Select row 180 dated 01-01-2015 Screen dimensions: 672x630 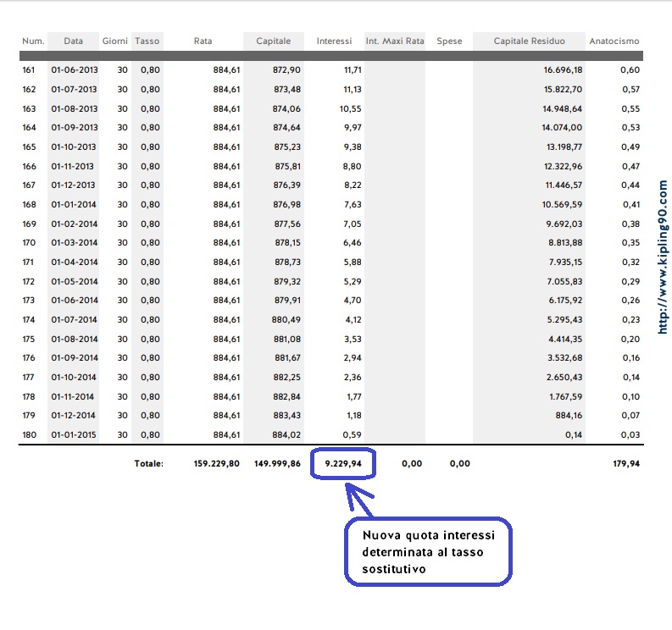[x=330, y=434]
